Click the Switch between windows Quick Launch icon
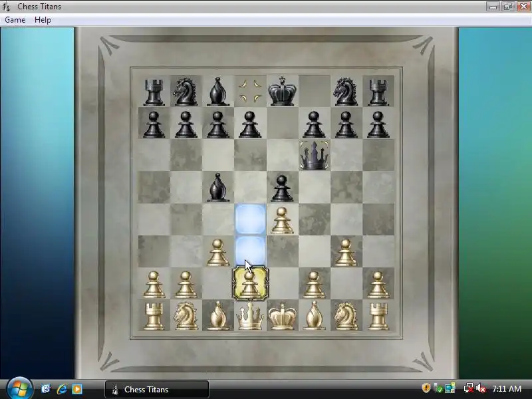The height and width of the screenshot is (399, 532). pyautogui.click(x=46, y=389)
